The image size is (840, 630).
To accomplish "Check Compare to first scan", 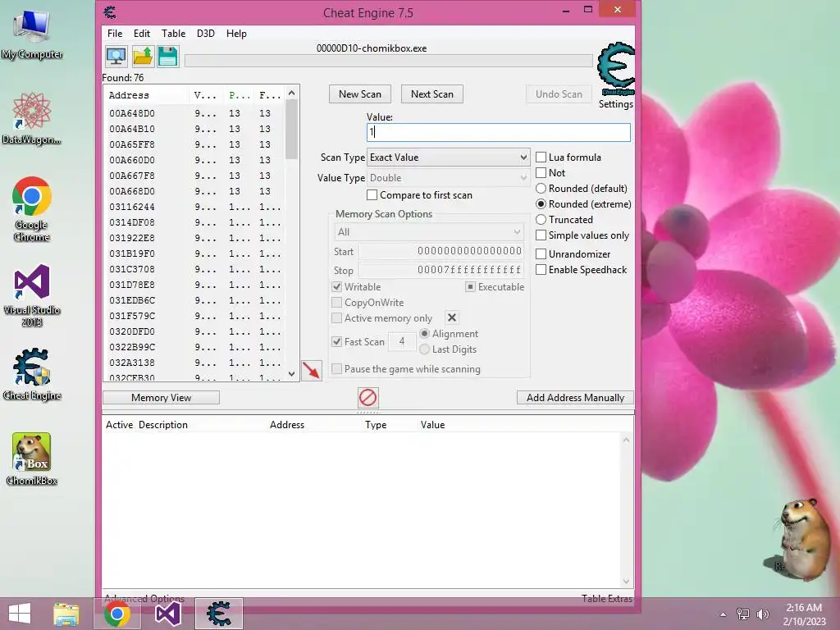I will tap(372, 195).
